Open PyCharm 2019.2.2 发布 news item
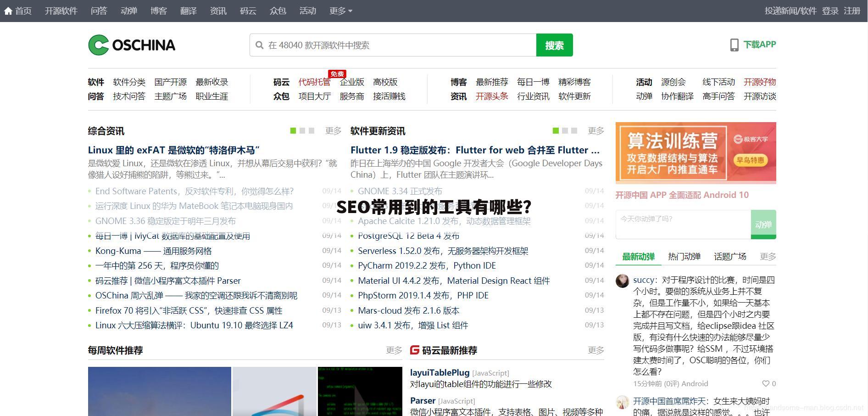This screenshot has width=868, height=416. click(427, 266)
